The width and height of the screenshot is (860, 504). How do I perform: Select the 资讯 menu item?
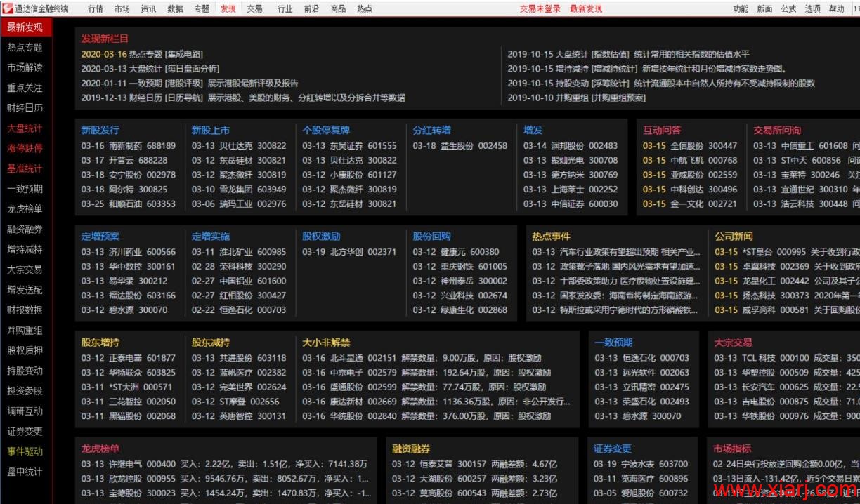148,9
